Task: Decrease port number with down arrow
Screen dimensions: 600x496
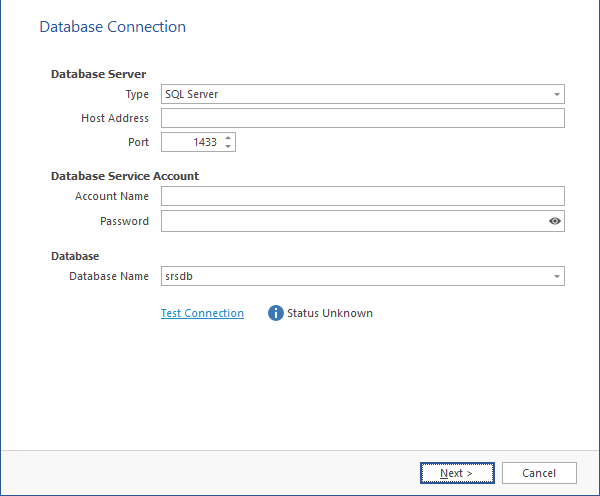Action: tap(228, 147)
